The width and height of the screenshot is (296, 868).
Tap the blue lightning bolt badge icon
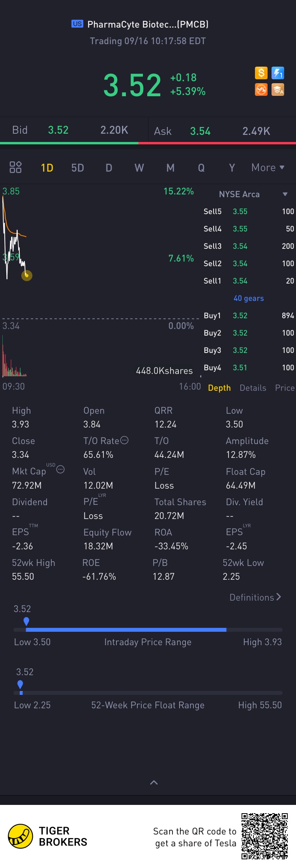tap(278, 73)
